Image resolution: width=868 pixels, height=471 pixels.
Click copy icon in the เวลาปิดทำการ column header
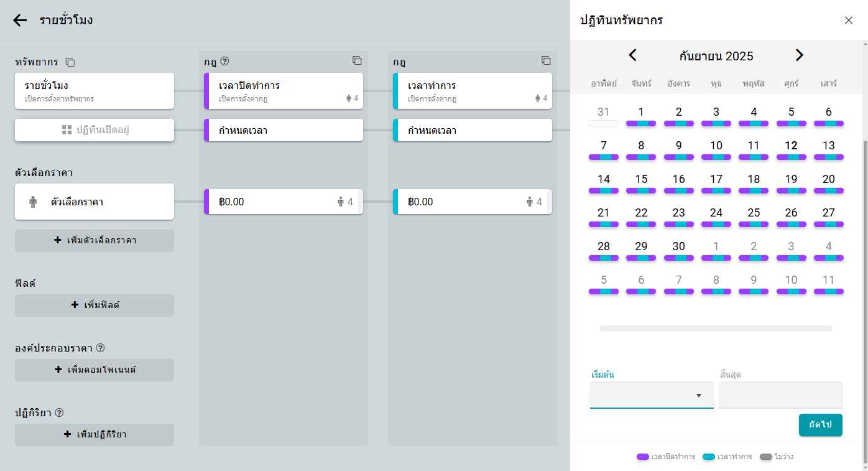tap(357, 60)
